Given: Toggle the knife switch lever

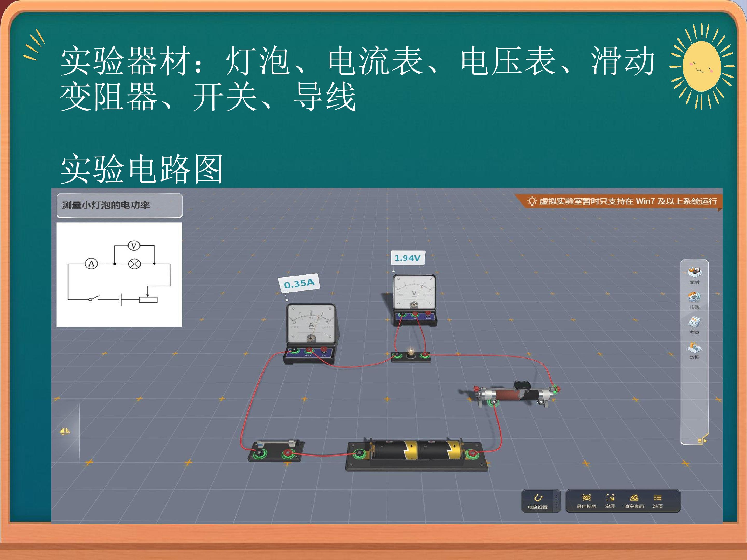Looking at the screenshot, I should coord(277,443).
